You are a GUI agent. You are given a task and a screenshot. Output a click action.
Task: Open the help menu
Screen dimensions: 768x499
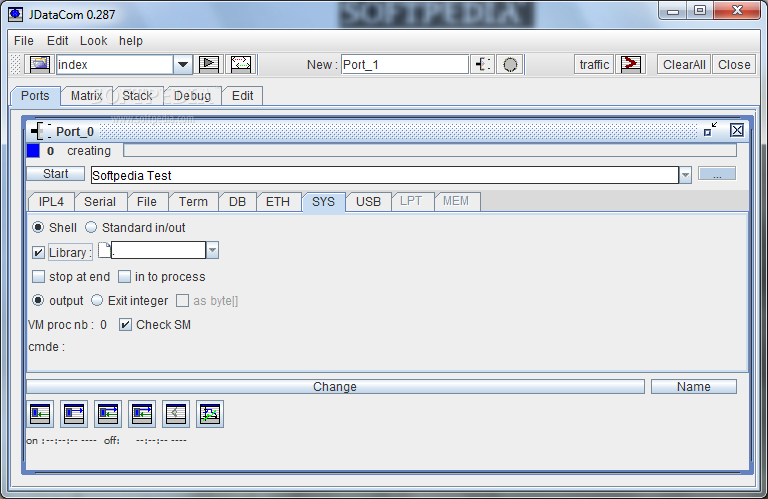click(x=131, y=41)
